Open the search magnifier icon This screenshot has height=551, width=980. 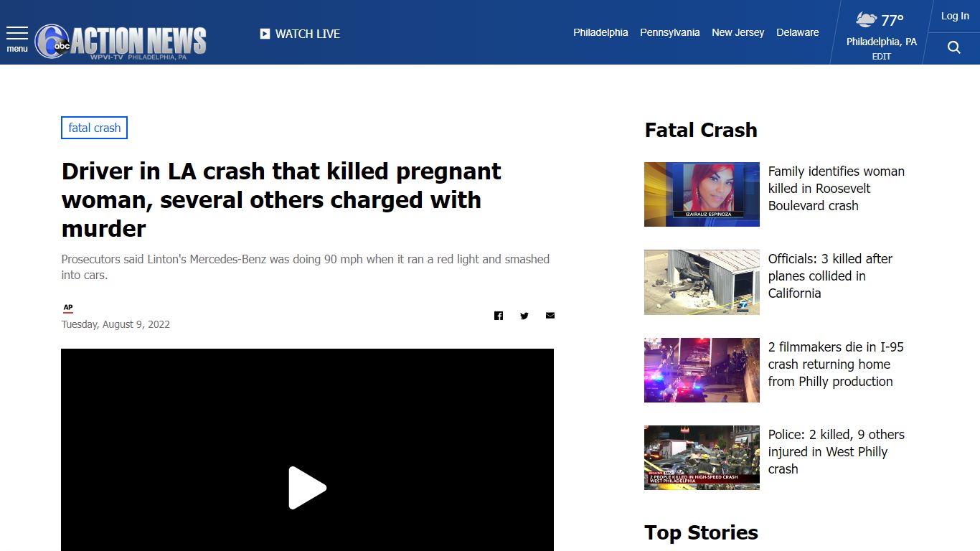pyautogui.click(x=953, y=47)
